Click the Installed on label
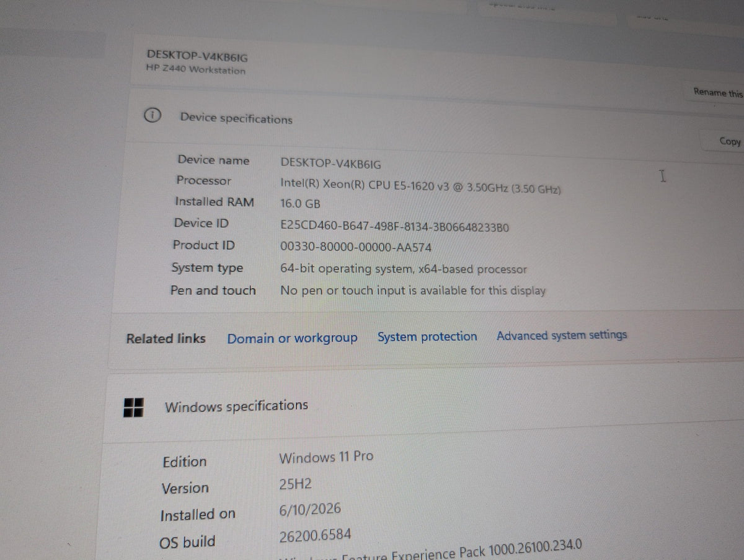The image size is (744, 560). 198,515
